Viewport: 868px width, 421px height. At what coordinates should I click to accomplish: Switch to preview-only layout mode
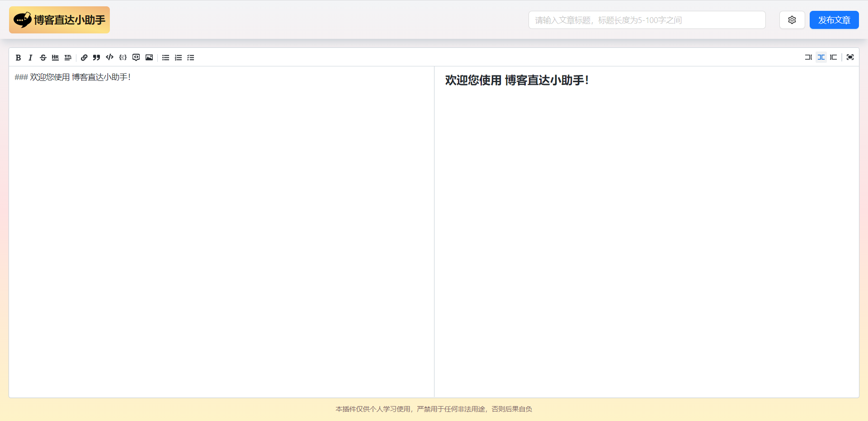pyautogui.click(x=834, y=57)
